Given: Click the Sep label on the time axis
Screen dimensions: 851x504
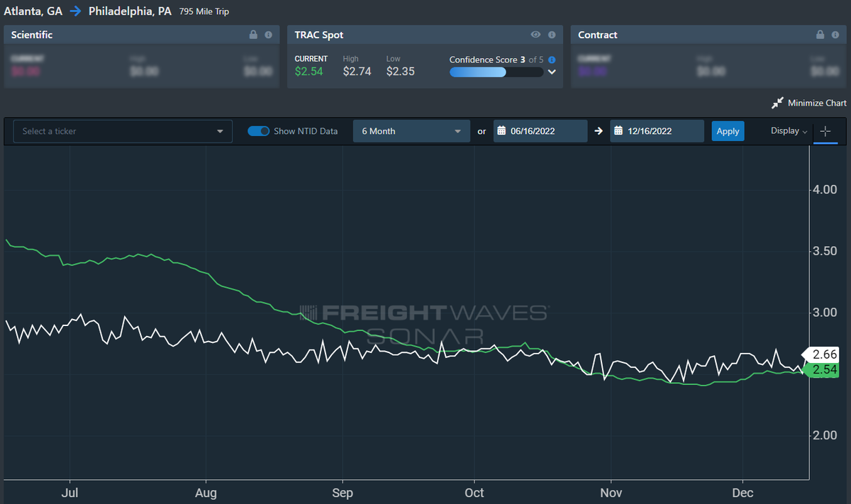Looking at the screenshot, I should point(343,492).
